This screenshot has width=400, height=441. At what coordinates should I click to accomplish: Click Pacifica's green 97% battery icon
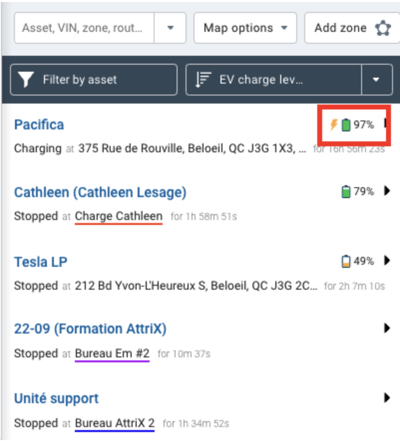346,125
